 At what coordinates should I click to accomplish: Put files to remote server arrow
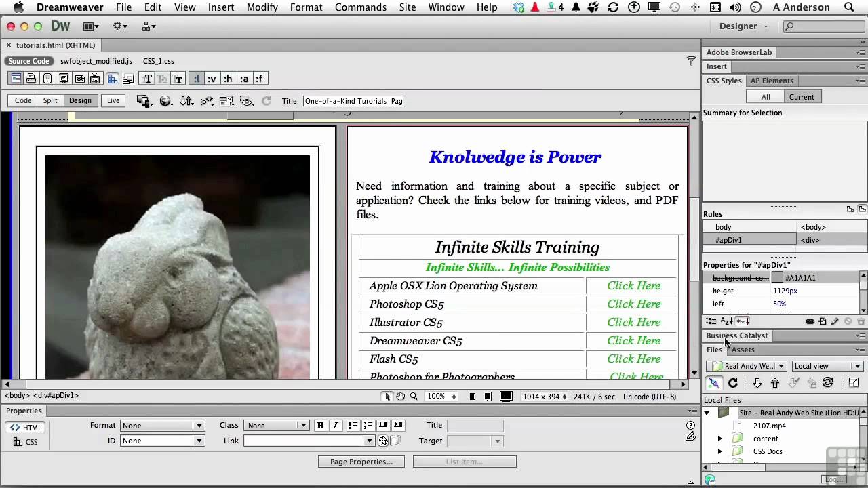click(x=775, y=383)
